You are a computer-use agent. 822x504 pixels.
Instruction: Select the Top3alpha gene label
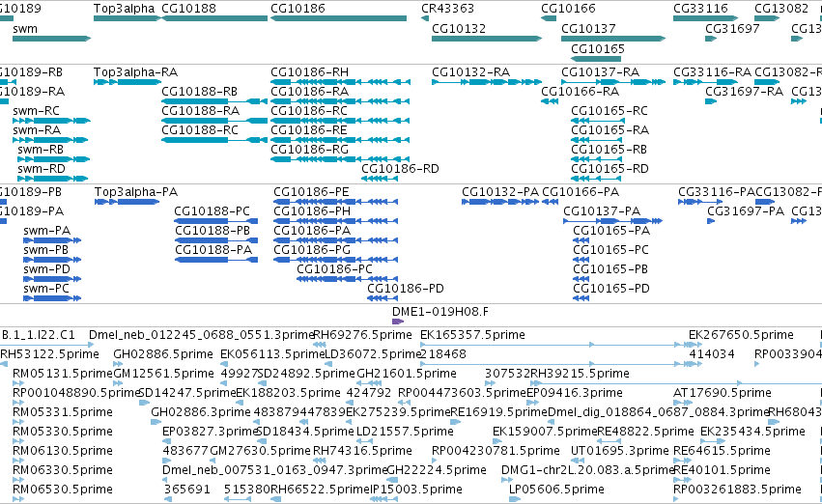click(x=125, y=9)
